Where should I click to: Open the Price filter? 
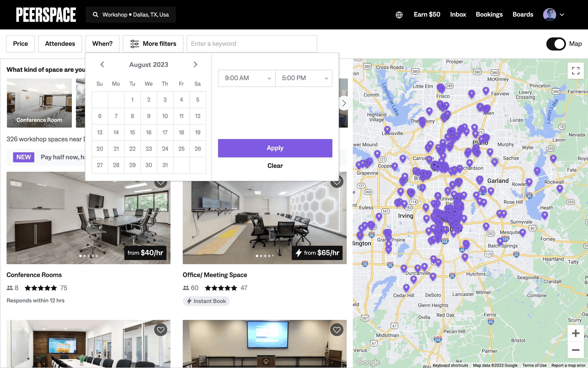point(20,44)
